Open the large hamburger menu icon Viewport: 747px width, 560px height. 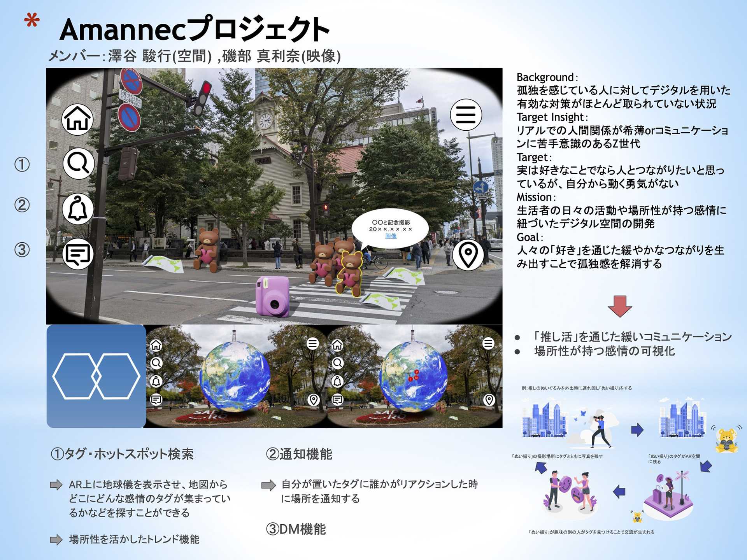pos(466,115)
